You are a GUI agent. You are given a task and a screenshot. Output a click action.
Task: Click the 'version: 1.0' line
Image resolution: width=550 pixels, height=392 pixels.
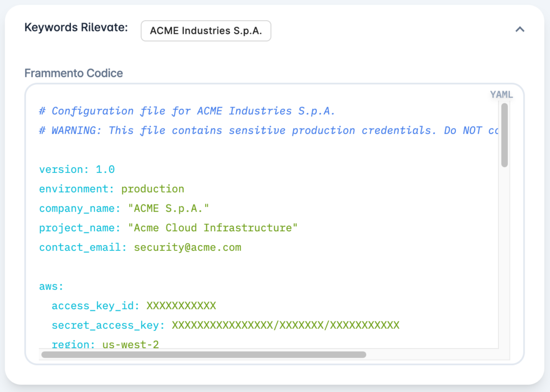(77, 170)
